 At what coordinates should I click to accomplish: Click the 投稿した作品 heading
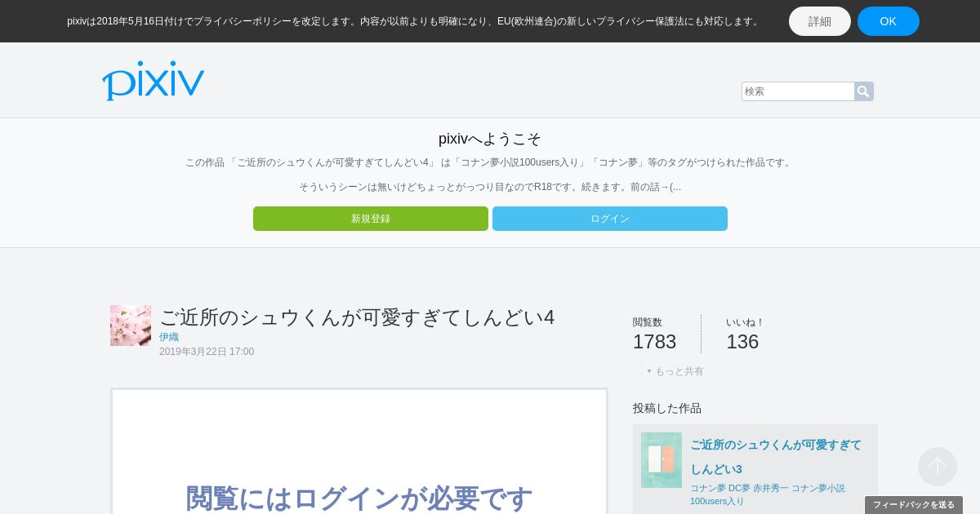coord(667,408)
